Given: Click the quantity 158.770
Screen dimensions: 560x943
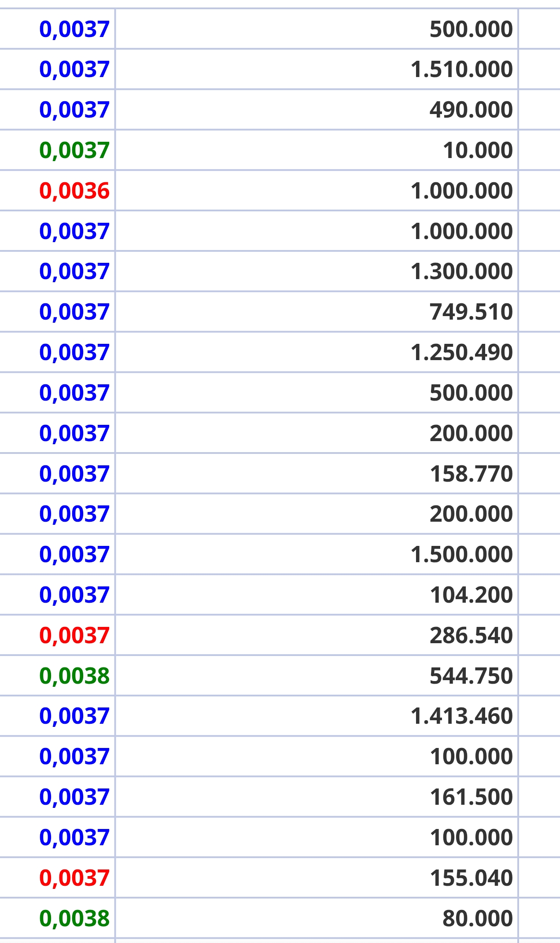Looking at the screenshot, I should [x=471, y=474].
